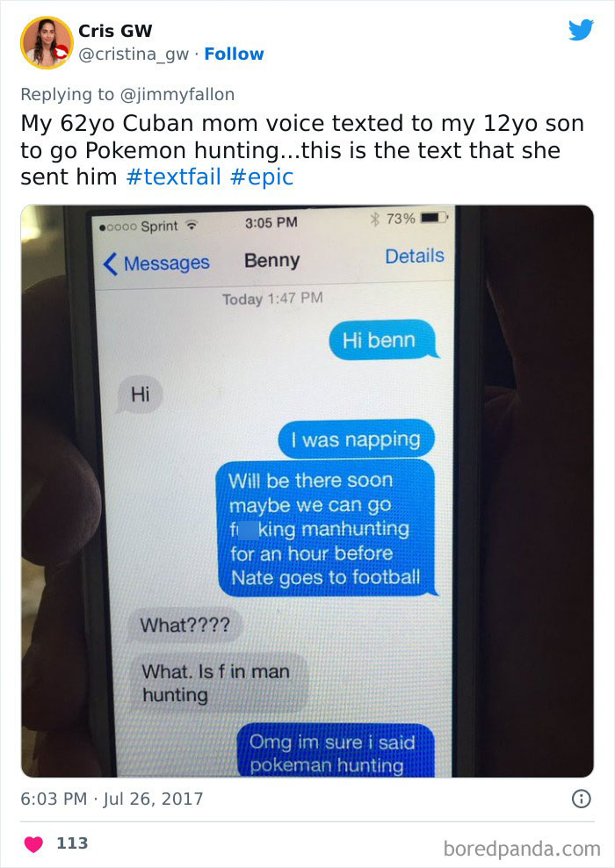Click the Cris GW display name
Screen dimensions: 615x868
(115, 31)
